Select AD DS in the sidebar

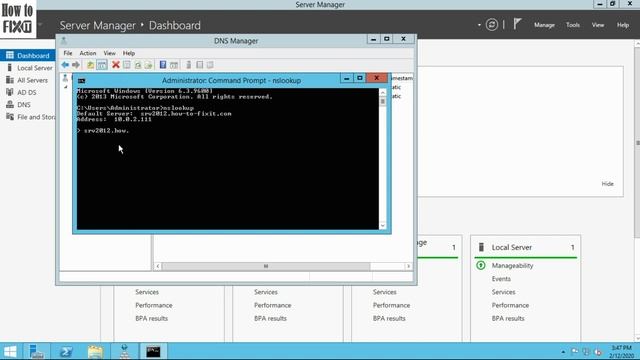coord(28,92)
